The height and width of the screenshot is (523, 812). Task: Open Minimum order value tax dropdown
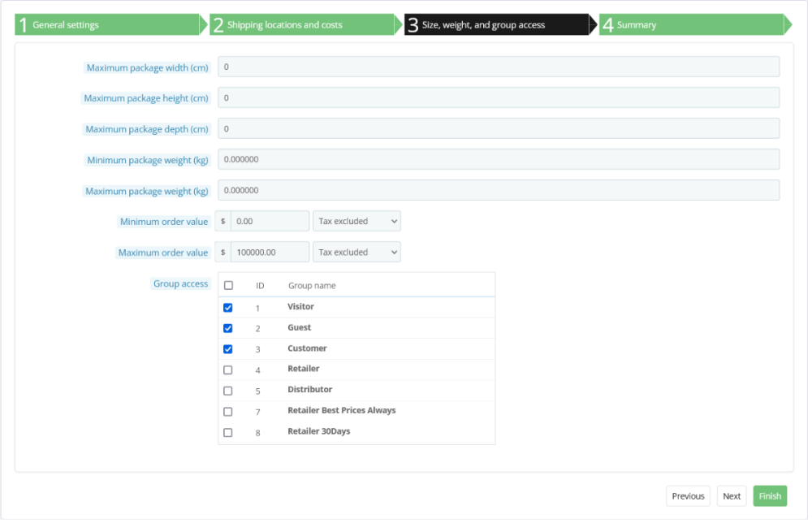point(356,221)
